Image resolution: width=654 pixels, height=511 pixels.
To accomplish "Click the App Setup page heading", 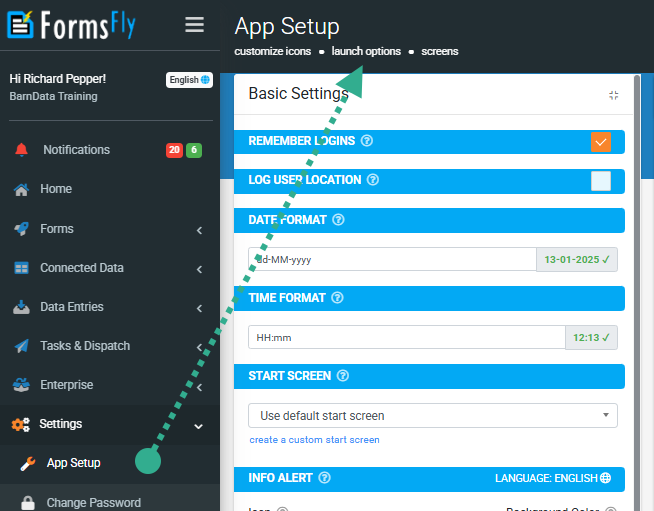I will 287,27.
